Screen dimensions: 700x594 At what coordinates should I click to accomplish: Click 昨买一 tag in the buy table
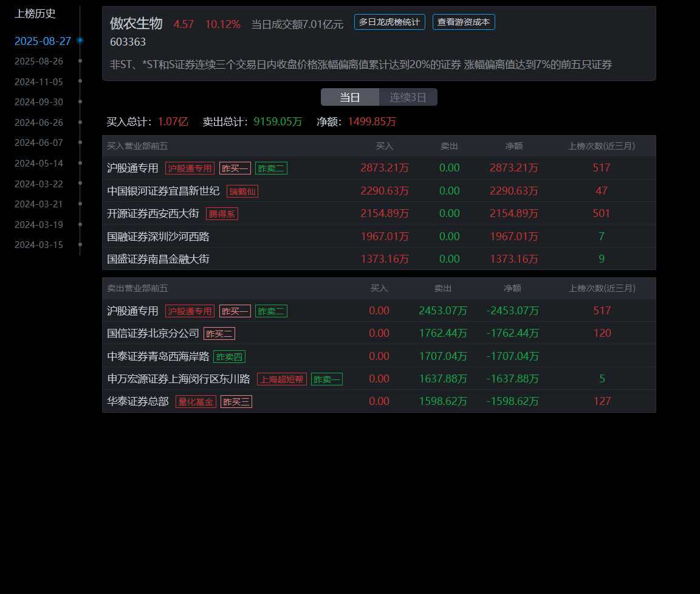[x=235, y=168]
